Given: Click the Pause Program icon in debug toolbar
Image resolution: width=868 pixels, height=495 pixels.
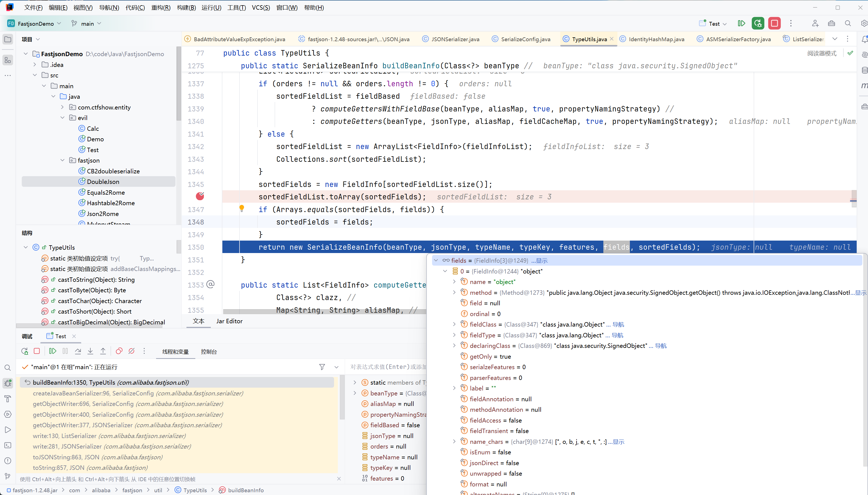Looking at the screenshot, I should tap(65, 351).
